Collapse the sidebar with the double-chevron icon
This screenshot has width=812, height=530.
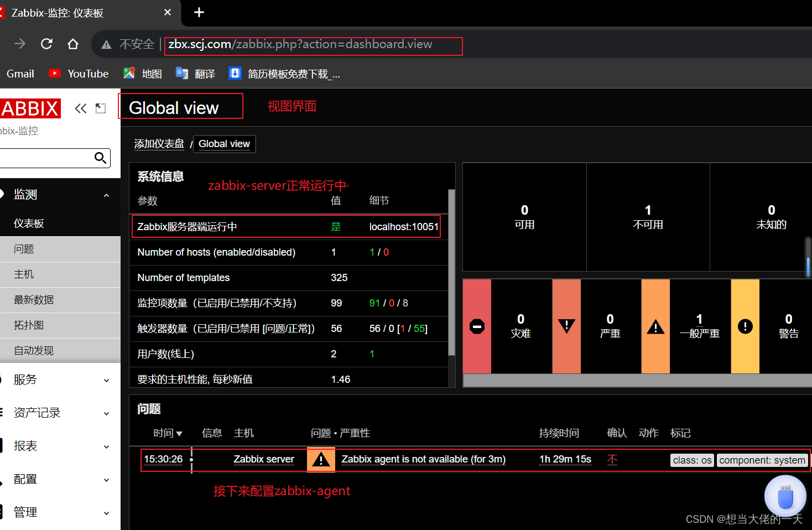[81, 108]
